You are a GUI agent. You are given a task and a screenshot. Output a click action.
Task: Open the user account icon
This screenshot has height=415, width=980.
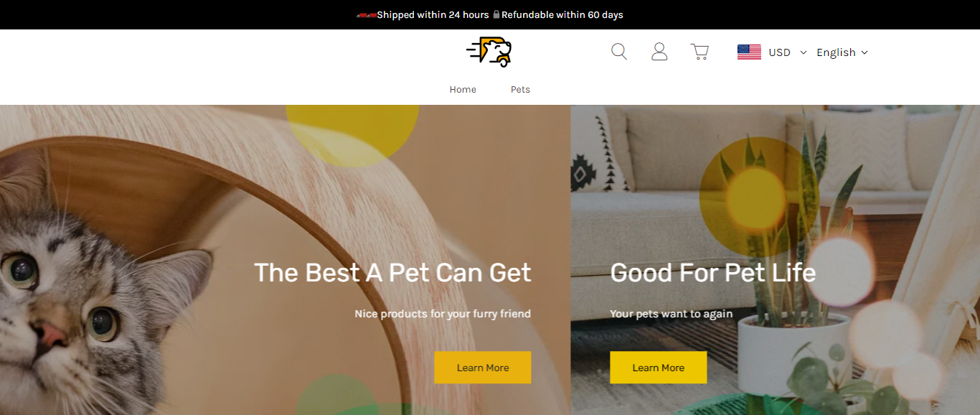pos(659,52)
